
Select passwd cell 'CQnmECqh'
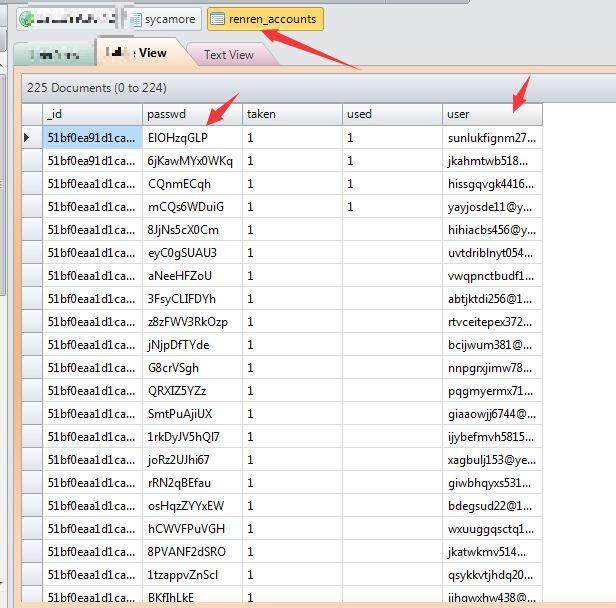[192, 183]
